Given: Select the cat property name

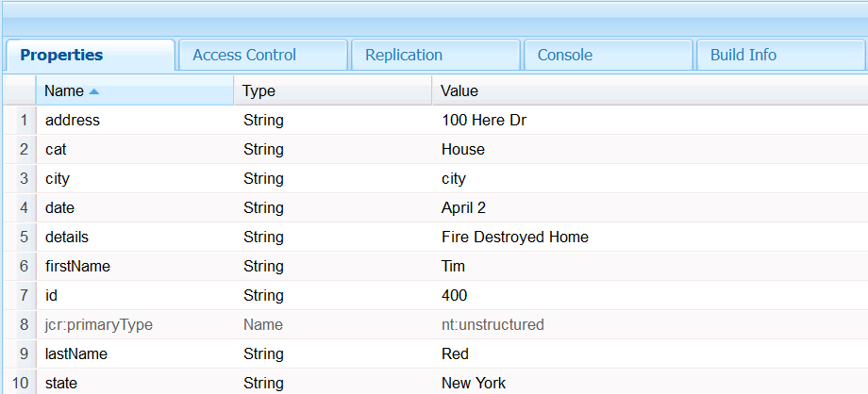Looking at the screenshot, I should pos(56,150).
